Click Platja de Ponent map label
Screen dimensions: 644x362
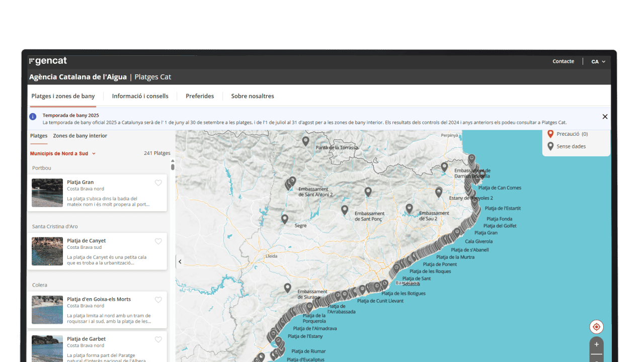pos(440,264)
